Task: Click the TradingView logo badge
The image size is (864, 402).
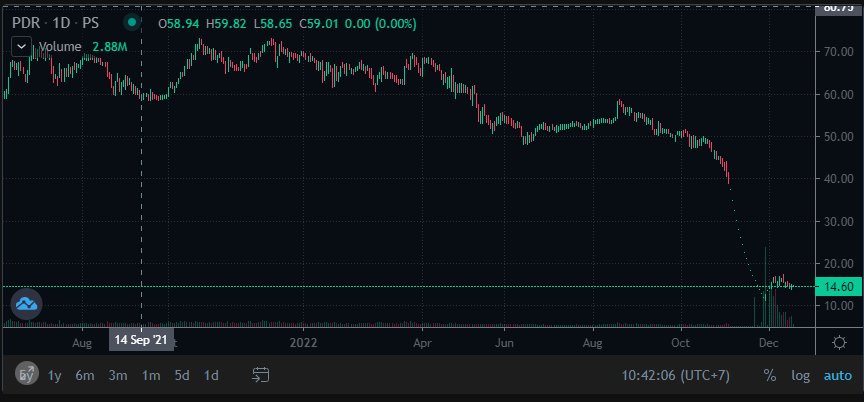Action: (26, 303)
